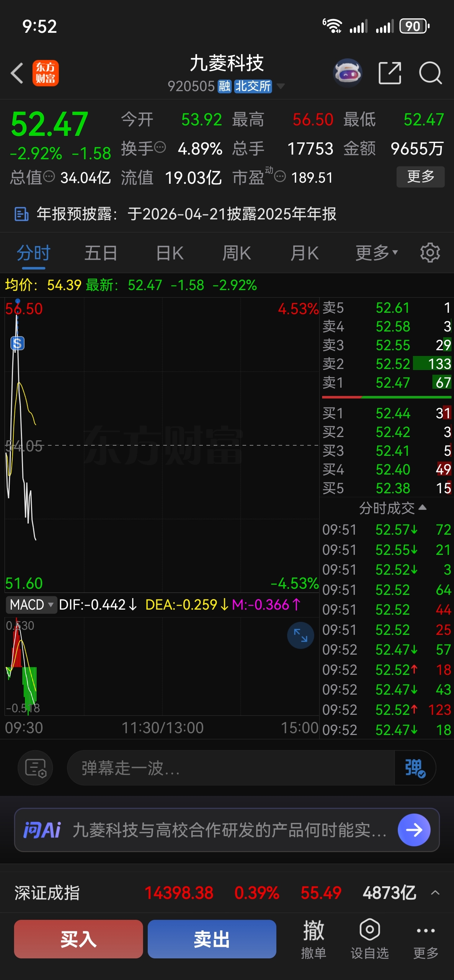Tap the S marker on the chart
The image size is (454, 980).
pos(17,343)
